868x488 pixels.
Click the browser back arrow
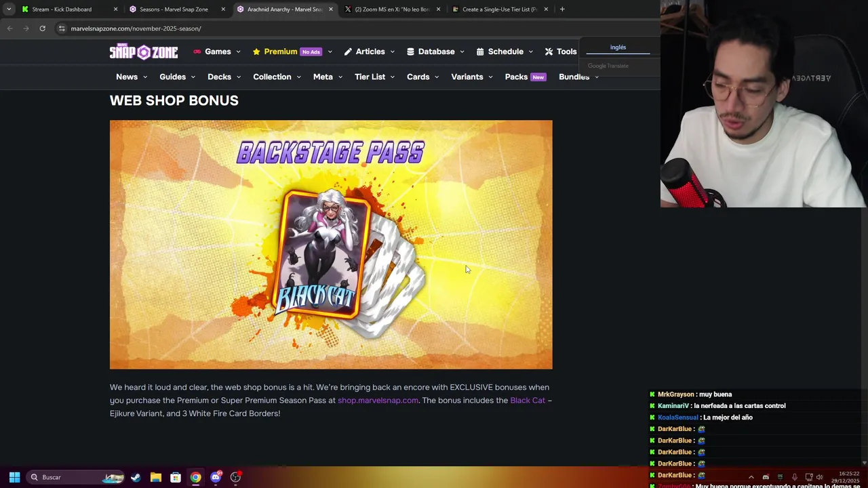(9, 28)
